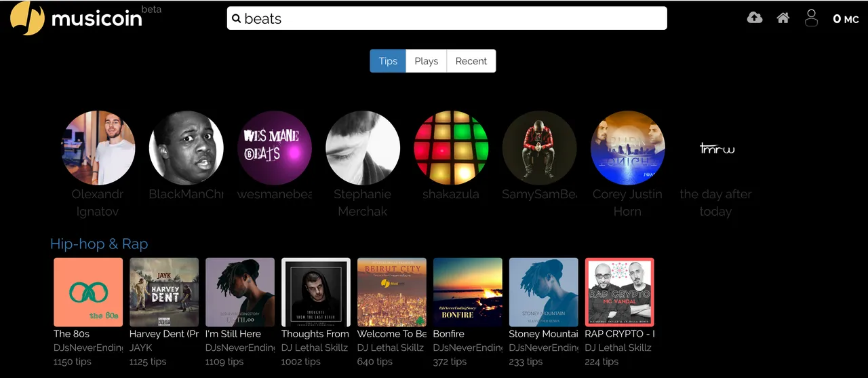Screen dimensions: 868x378
Task: Open the SamySamBea artist avatar
Action: coord(539,148)
